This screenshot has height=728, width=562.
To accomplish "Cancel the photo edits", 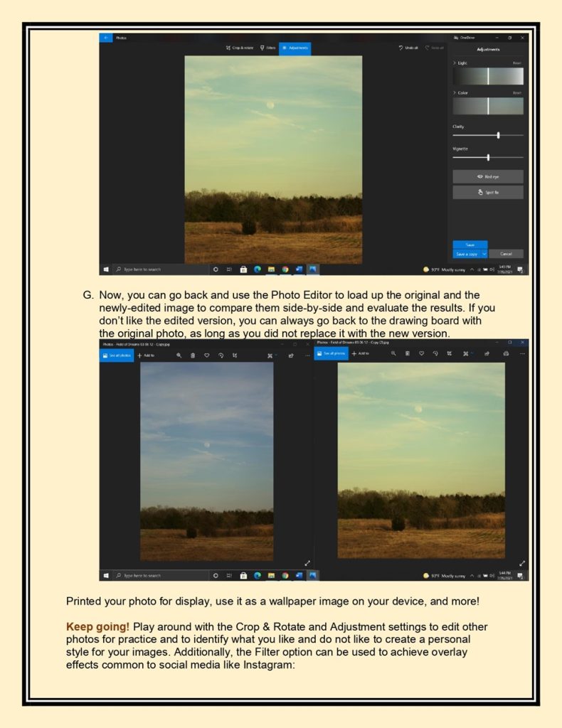I will 506,254.
